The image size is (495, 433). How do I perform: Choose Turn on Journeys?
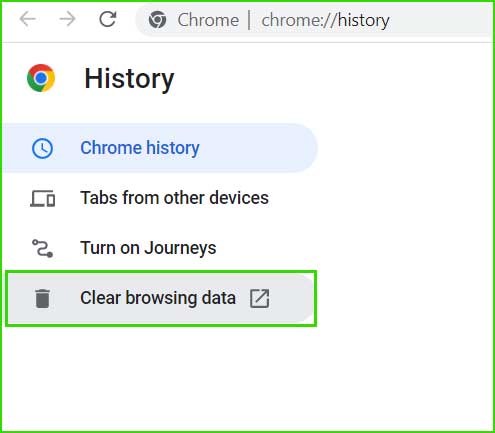(159, 248)
